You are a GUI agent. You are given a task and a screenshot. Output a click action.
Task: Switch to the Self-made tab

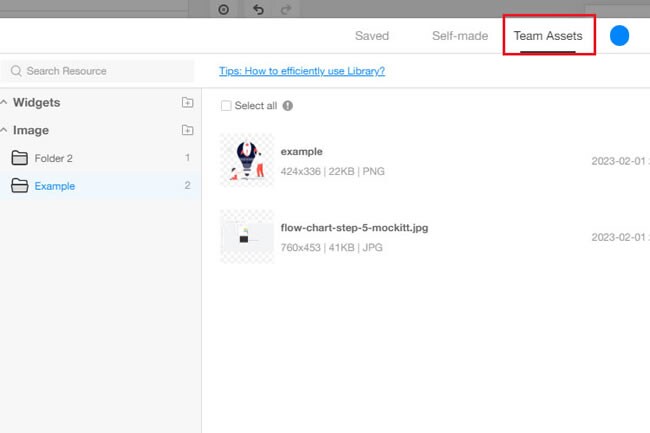click(x=460, y=36)
